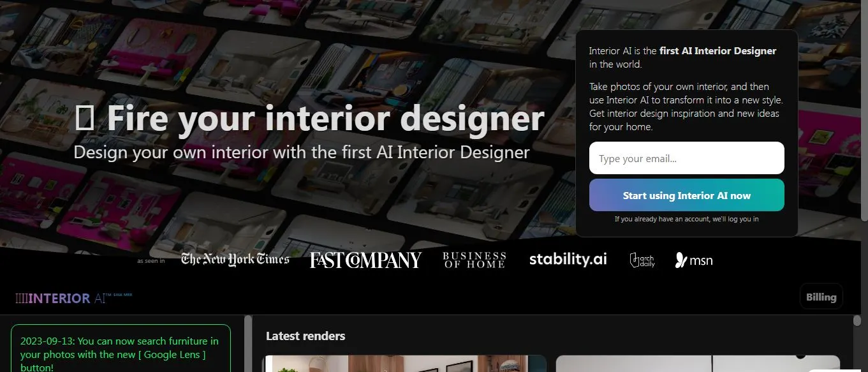Click Start using Interior AI now
Viewport: 868px width, 372px height.
(687, 195)
